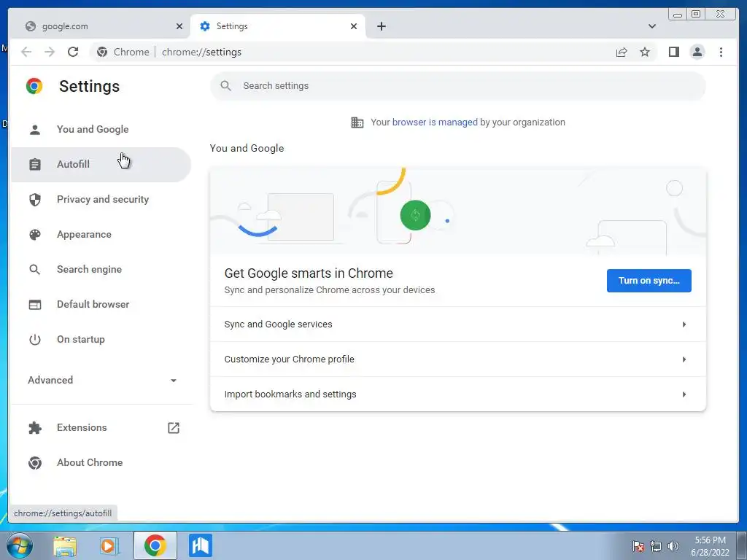Click the Default browser window icon
The width and height of the screenshot is (747, 560).
tap(35, 304)
